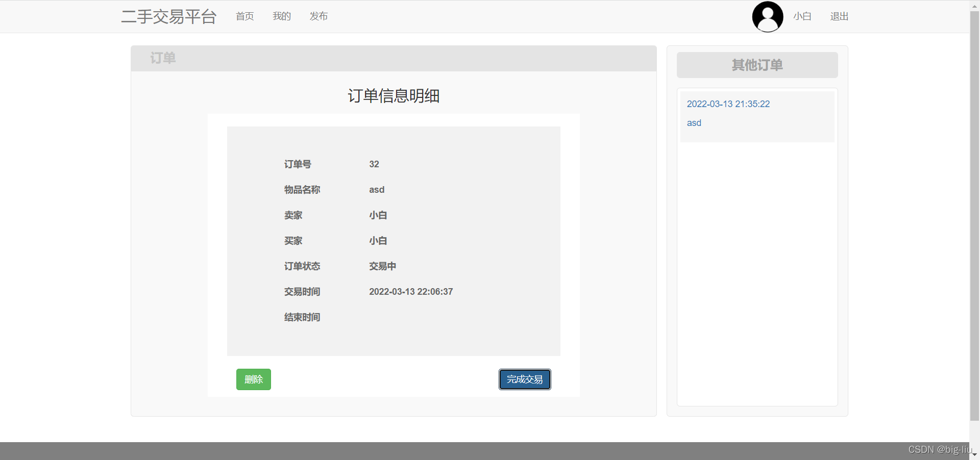Click 退出 to log out

point(839,16)
